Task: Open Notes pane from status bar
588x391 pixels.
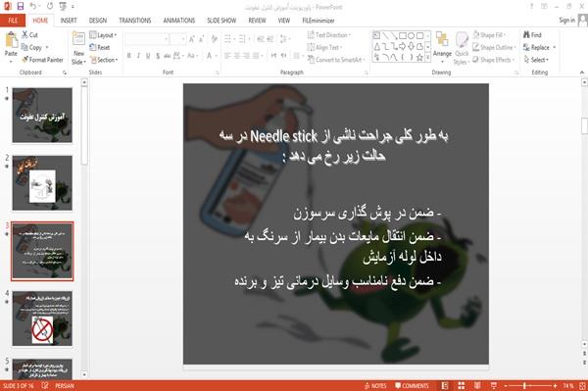Action: click(x=375, y=386)
